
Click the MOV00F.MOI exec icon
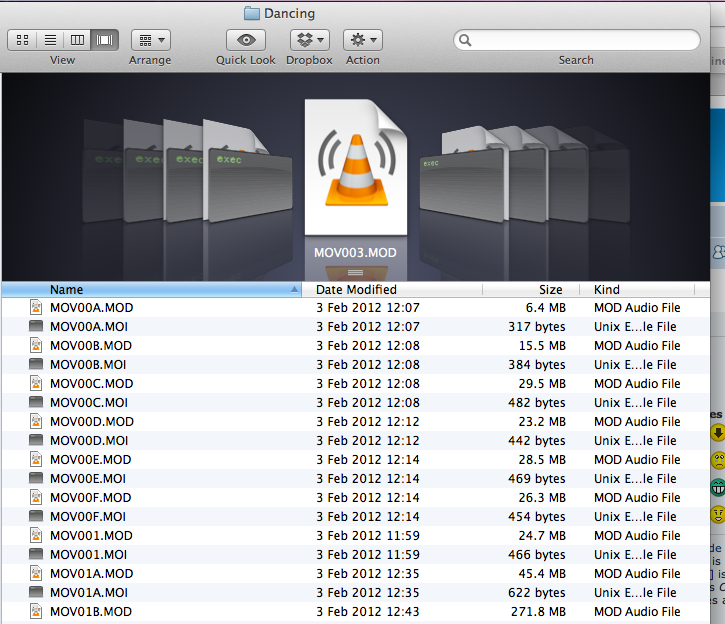[36, 516]
